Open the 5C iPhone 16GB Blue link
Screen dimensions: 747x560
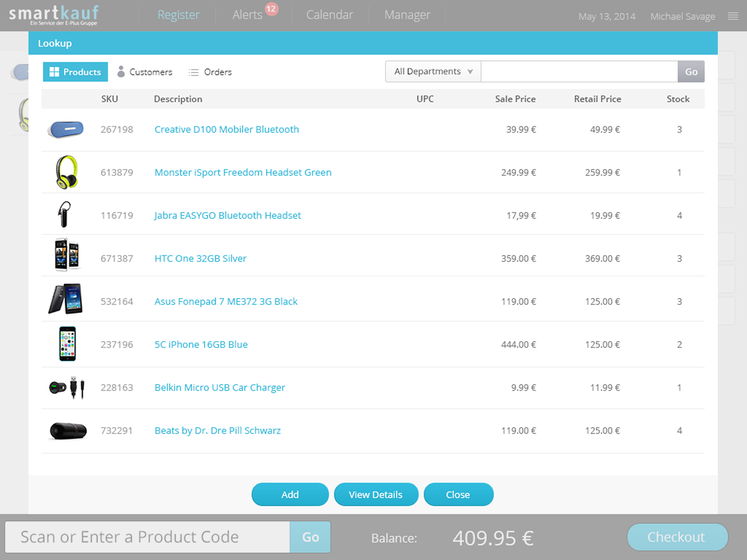point(201,345)
